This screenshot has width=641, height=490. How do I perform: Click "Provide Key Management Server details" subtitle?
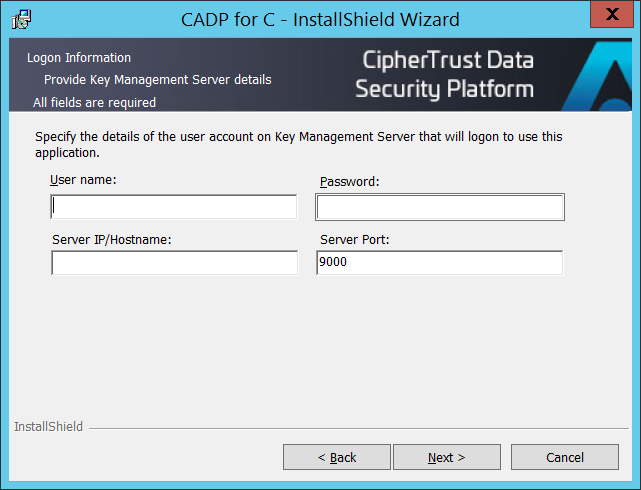pyautogui.click(x=157, y=79)
